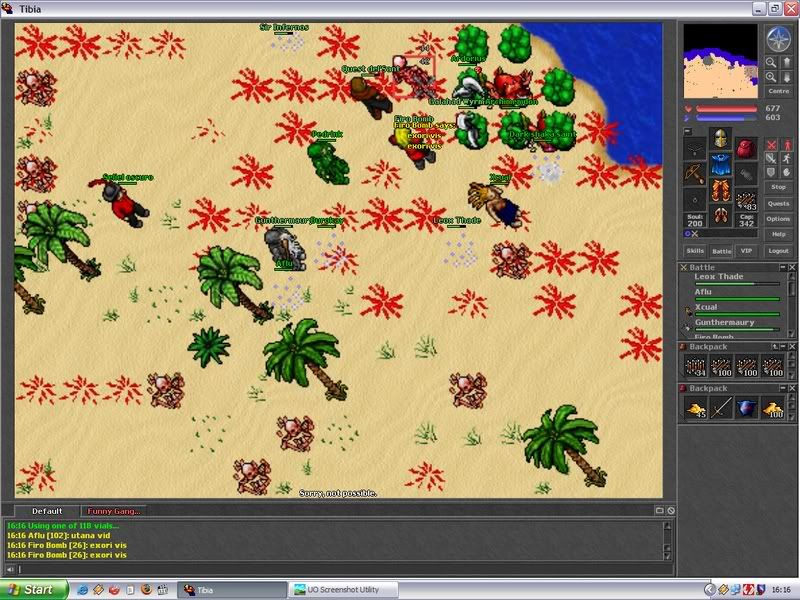The image size is (800, 600).
Task: Click the Battle list scroll-down arrow
Action: point(792,334)
